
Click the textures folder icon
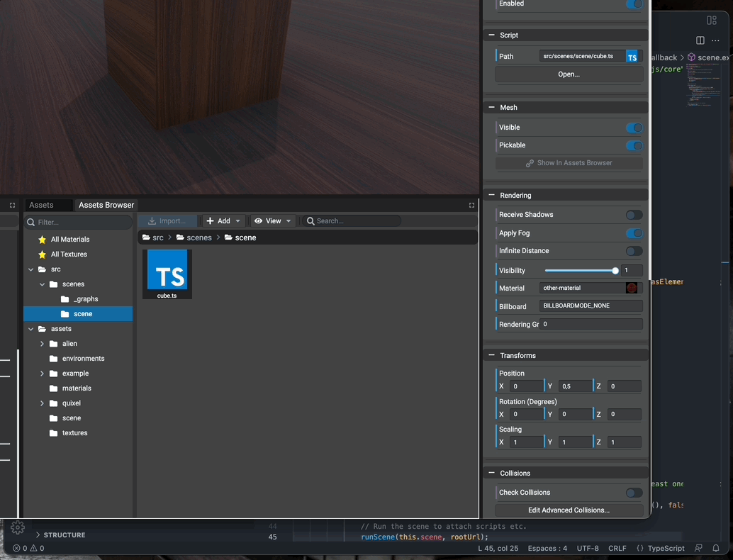click(54, 433)
